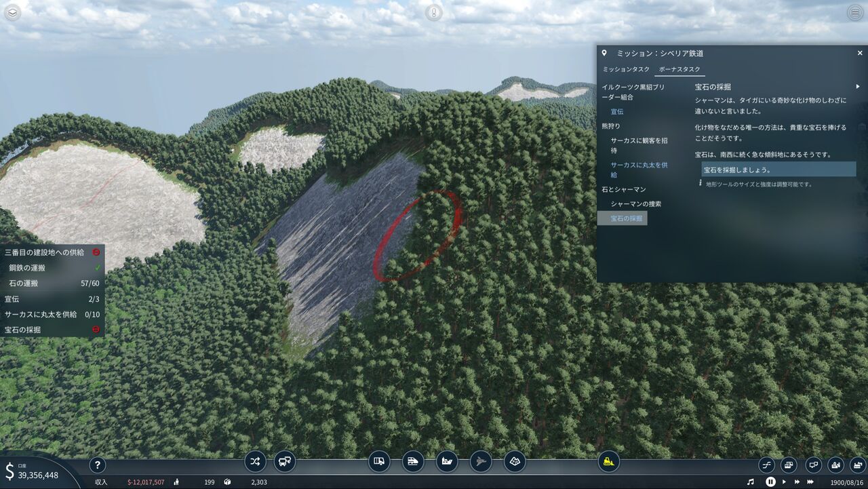This screenshot has width=868, height=489.
Task: Open the vehicle manager bus icon
Action: pos(285,462)
